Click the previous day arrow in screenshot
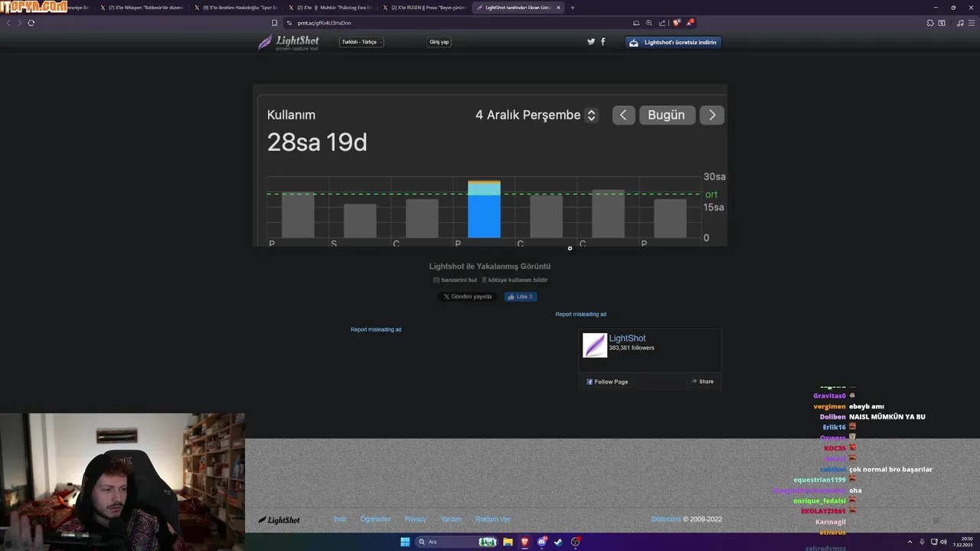980x551 pixels. tap(623, 115)
